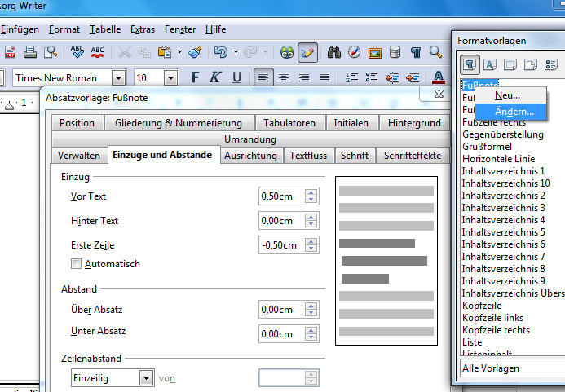This screenshot has width=565, height=392.
Task: Switch to the Ausrichtung tab
Action: pos(250,155)
